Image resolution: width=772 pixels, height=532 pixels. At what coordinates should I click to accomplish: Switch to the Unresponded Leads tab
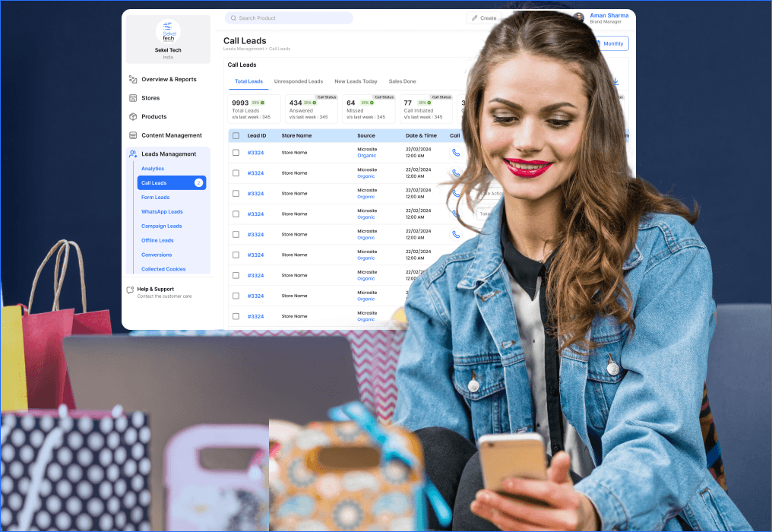coord(299,81)
